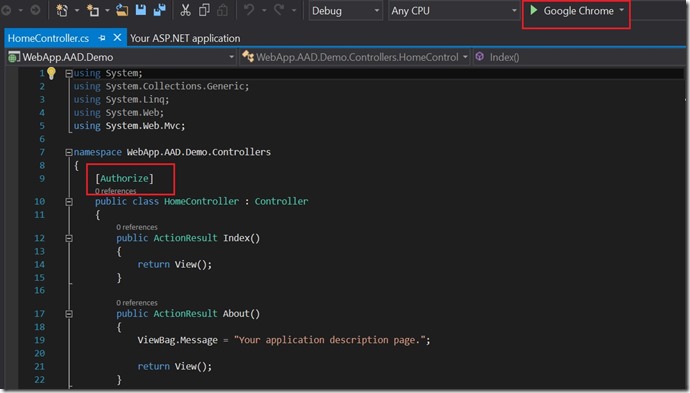The image size is (690, 393).
Task: Open the Any CPU platform dropdown
Action: click(453, 11)
